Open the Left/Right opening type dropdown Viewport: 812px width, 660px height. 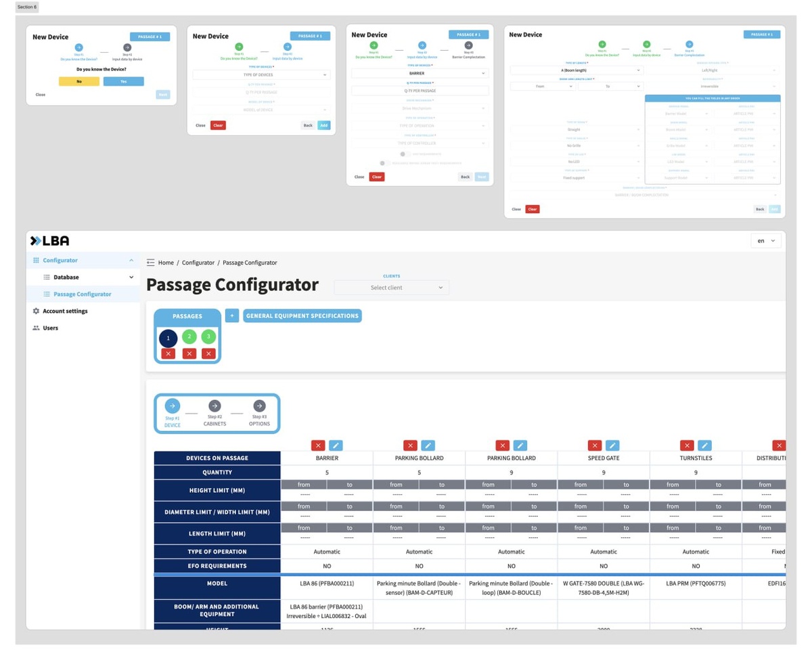[x=713, y=70]
